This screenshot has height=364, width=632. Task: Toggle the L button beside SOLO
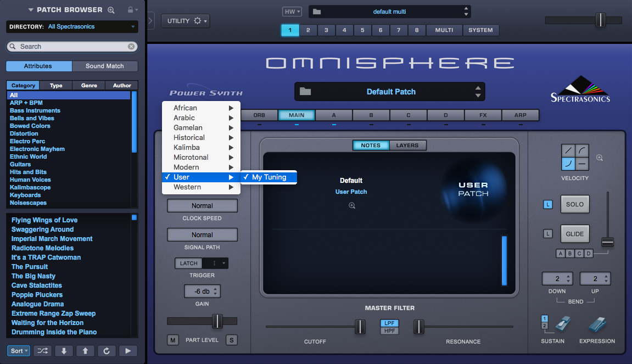point(548,204)
